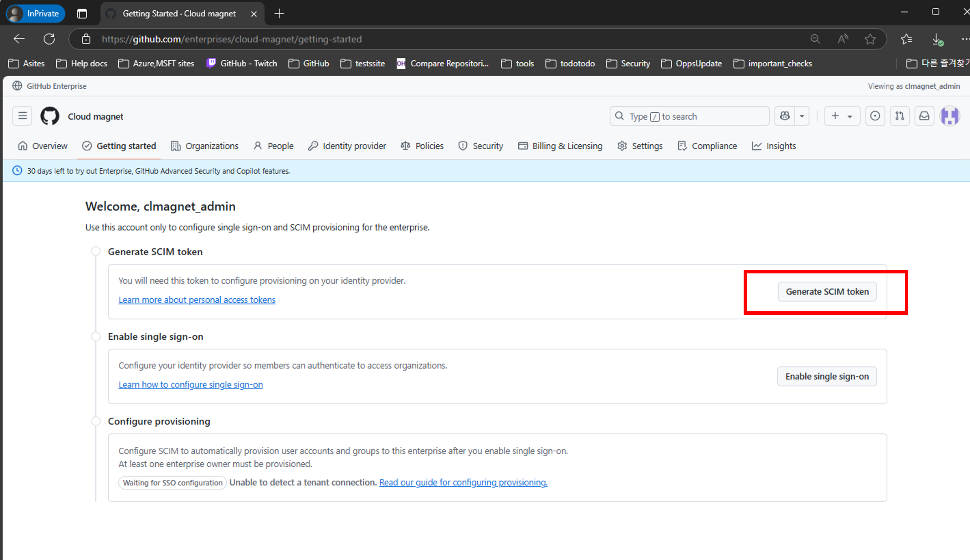Open the testssite bookmark folder
970x560 pixels.
point(363,63)
